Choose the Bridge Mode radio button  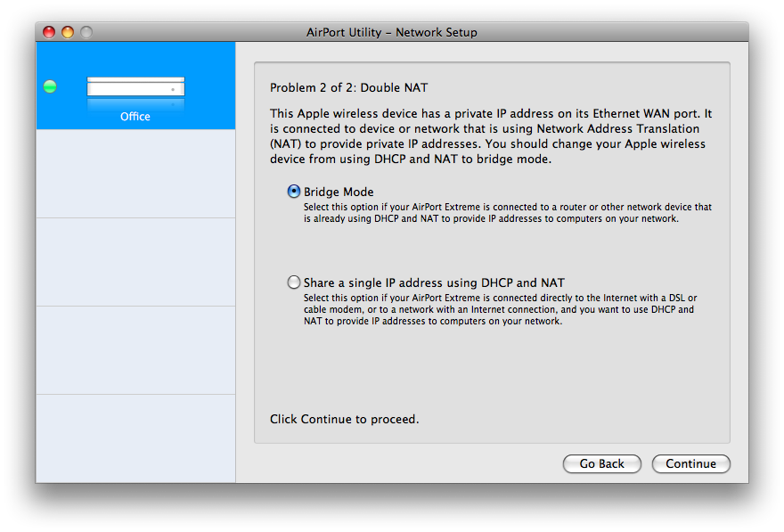coord(294,192)
